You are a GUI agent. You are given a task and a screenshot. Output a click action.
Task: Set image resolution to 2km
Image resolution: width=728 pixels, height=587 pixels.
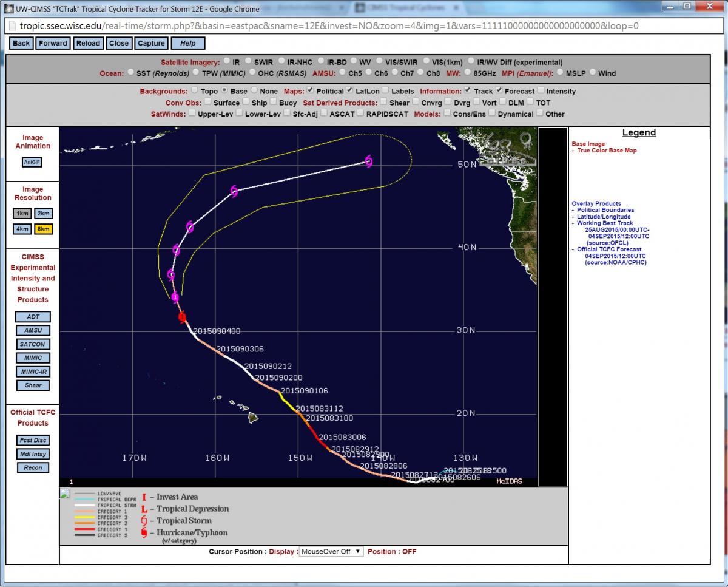tap(43, 213)
